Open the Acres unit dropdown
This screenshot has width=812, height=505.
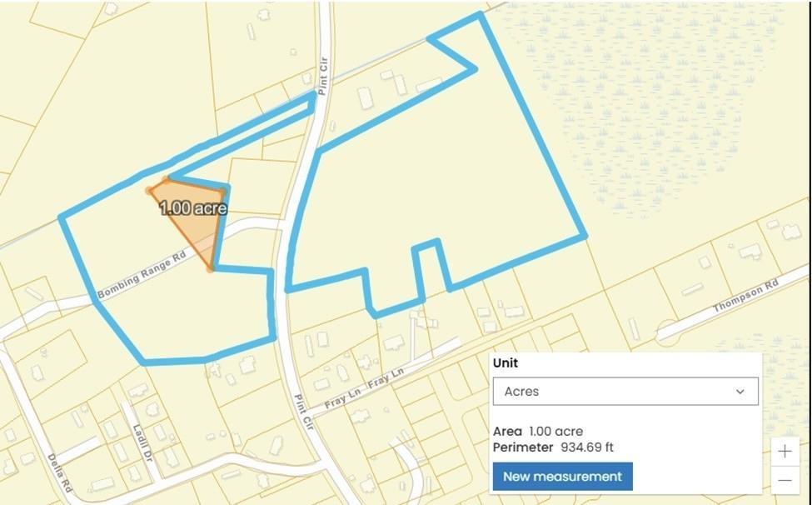[625, 392]
